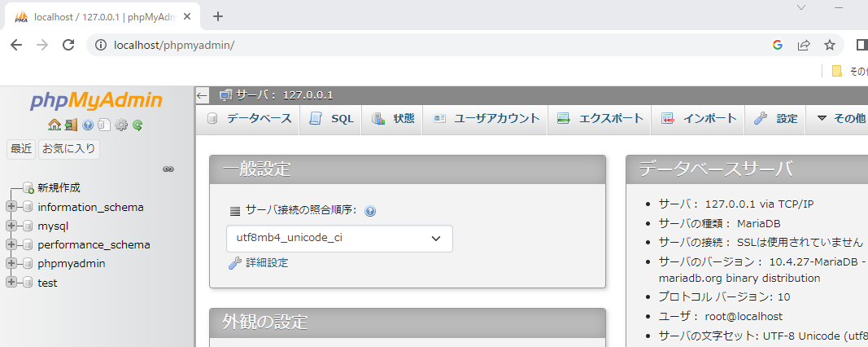
Task: Click the プロトコル バージョン: 10 text
Action: coord(724,296)
